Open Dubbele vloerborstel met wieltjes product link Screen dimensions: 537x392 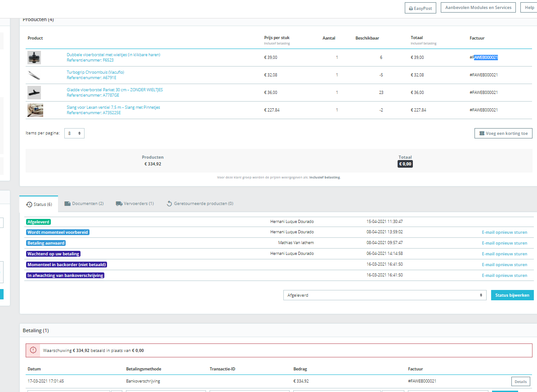coord(113,55)
